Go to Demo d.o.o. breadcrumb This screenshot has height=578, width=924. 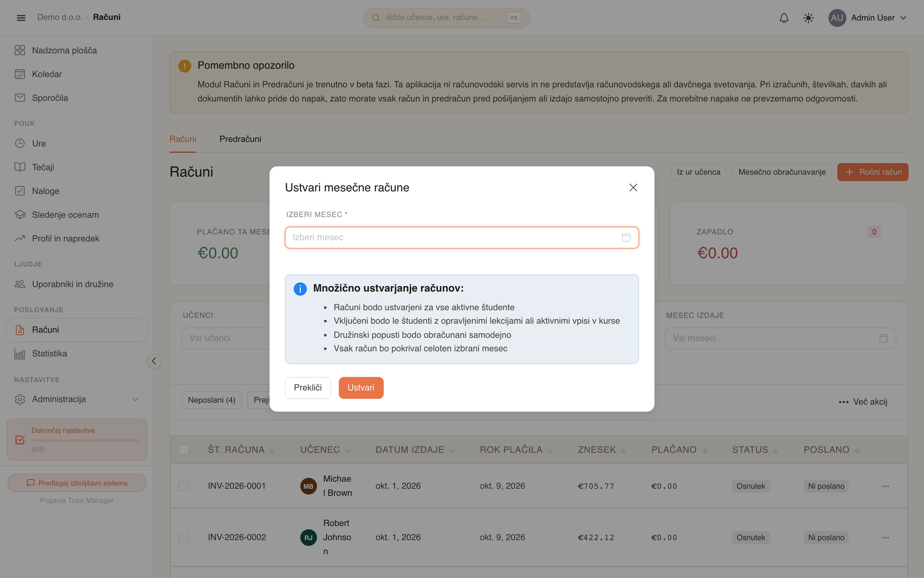(x=60, y=17)
